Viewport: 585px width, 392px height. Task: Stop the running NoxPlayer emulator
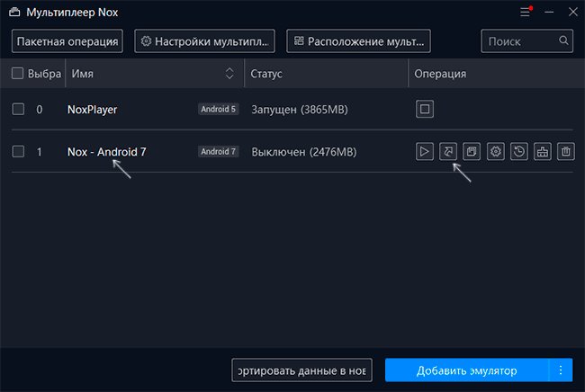point(425,109)
